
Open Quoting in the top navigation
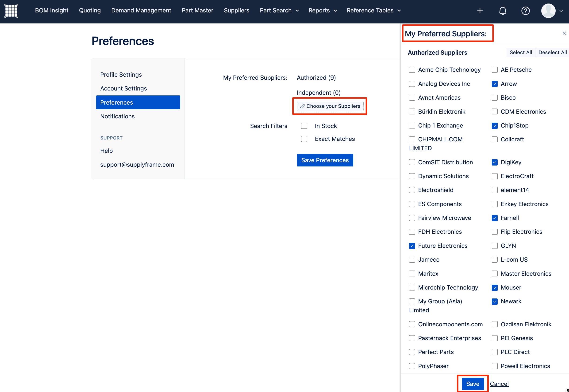pos(90,11)
